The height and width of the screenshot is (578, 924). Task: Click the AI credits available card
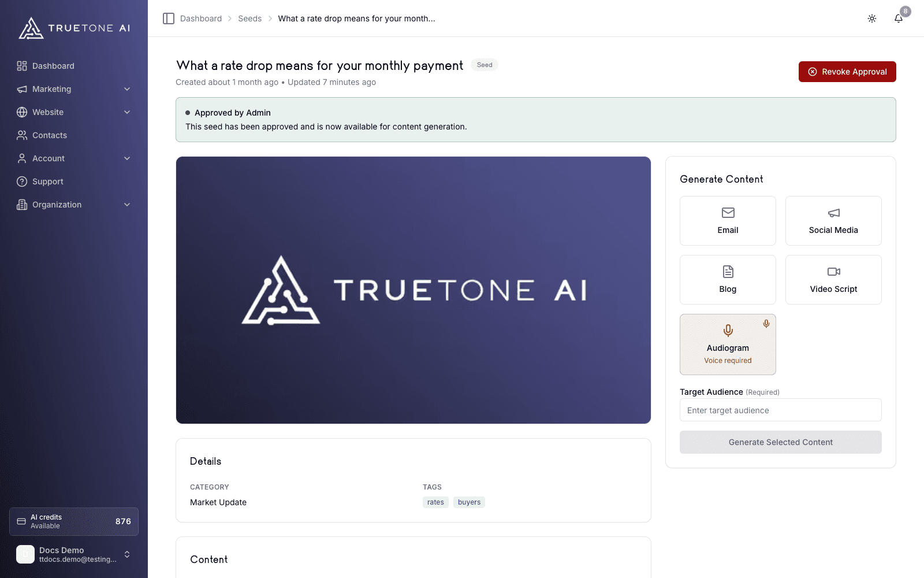coord(74,521)
